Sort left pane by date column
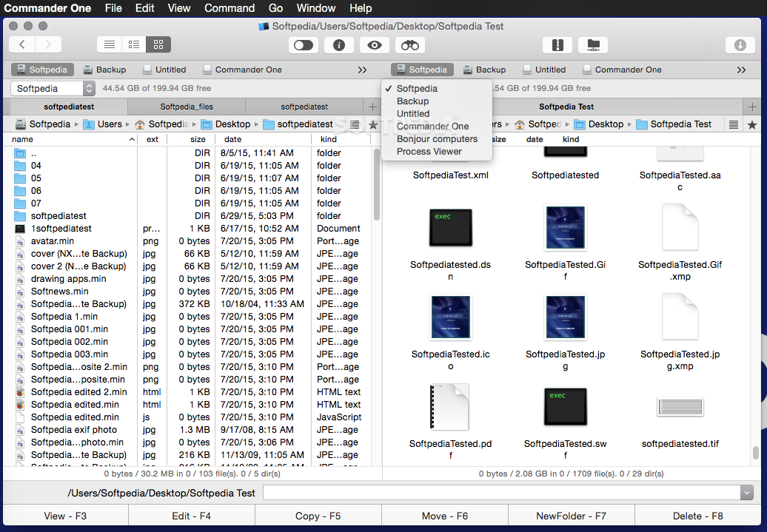Image resolution: width=767 pixels, height=532 pixels. pos(263,139)
